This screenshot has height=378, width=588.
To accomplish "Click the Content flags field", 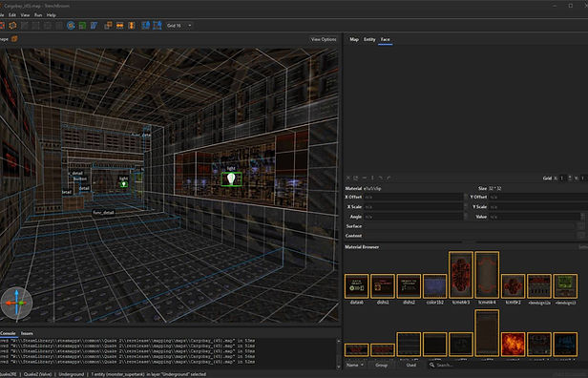I will click(x=470, y=236).
